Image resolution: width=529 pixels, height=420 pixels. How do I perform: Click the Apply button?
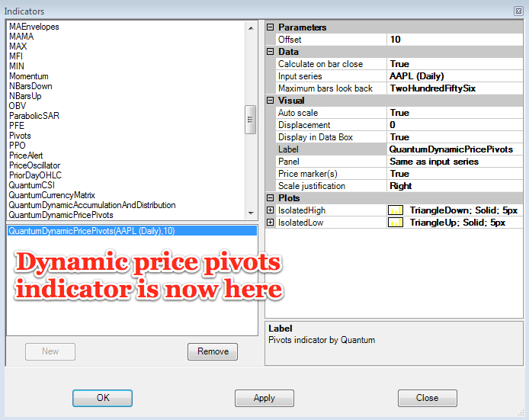(x=264, y=398)
